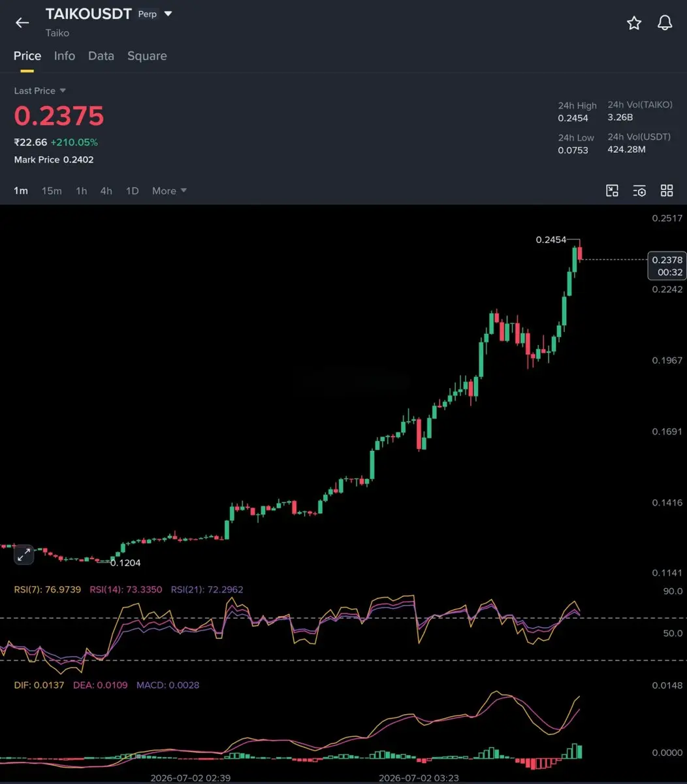Click the 24h Vol(TAIKO) 3.26B value
Image resolution: width=687 pixels, height=784 pixels.
click(620, 118)
